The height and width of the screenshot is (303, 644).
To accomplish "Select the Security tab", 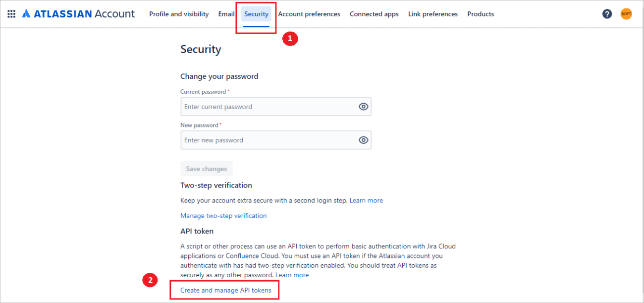I will click(x=256, y=14).
